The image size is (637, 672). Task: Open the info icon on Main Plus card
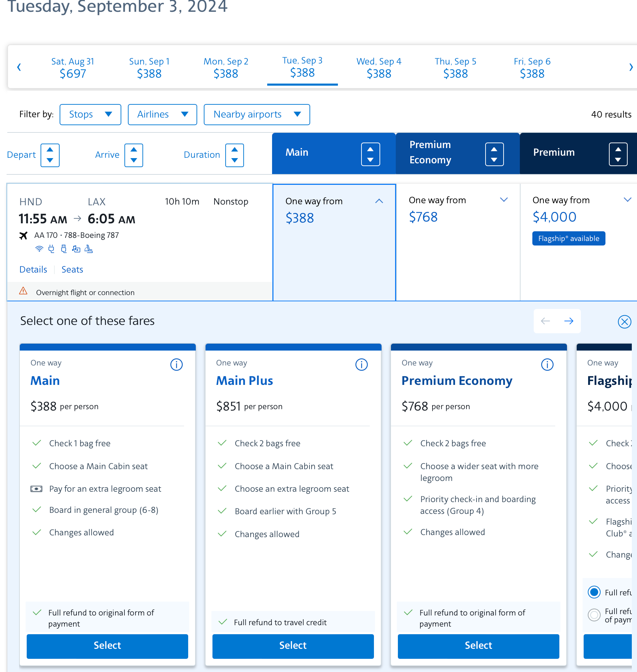point(361,364)
